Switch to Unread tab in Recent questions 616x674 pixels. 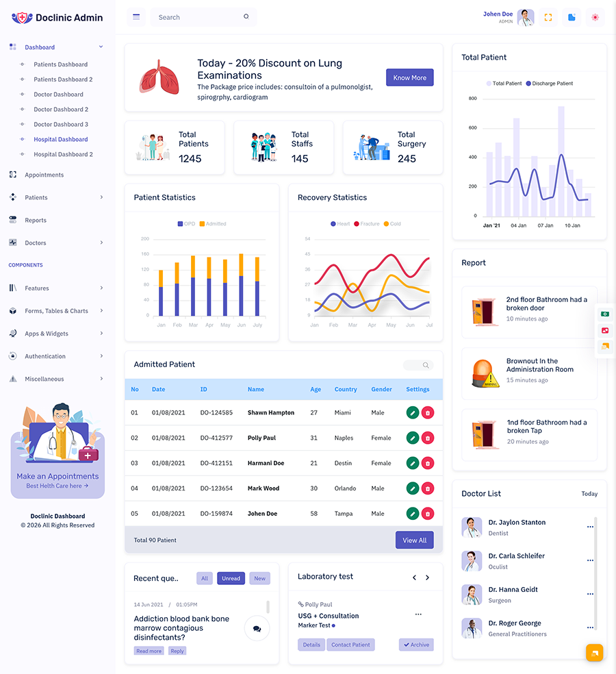[x=231, y=578]
